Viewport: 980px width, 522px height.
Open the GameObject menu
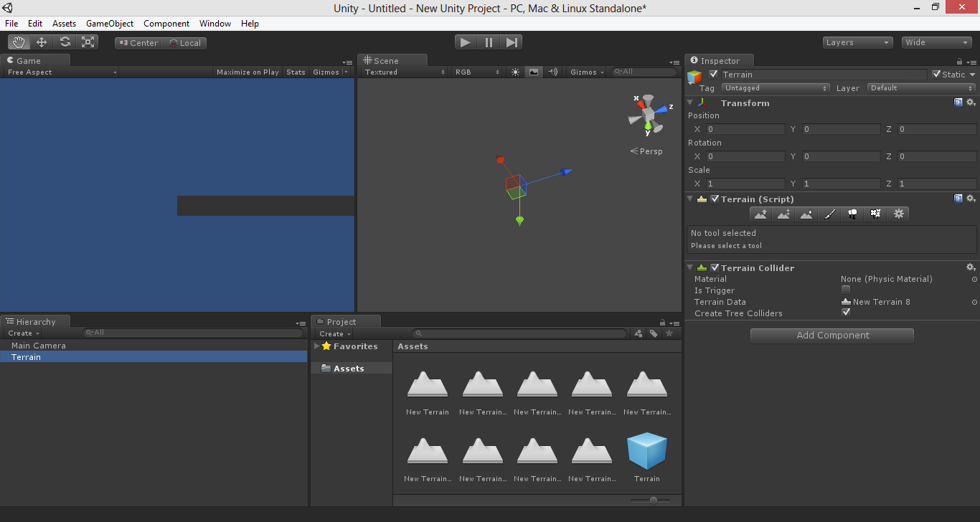[x=110, y=24]
